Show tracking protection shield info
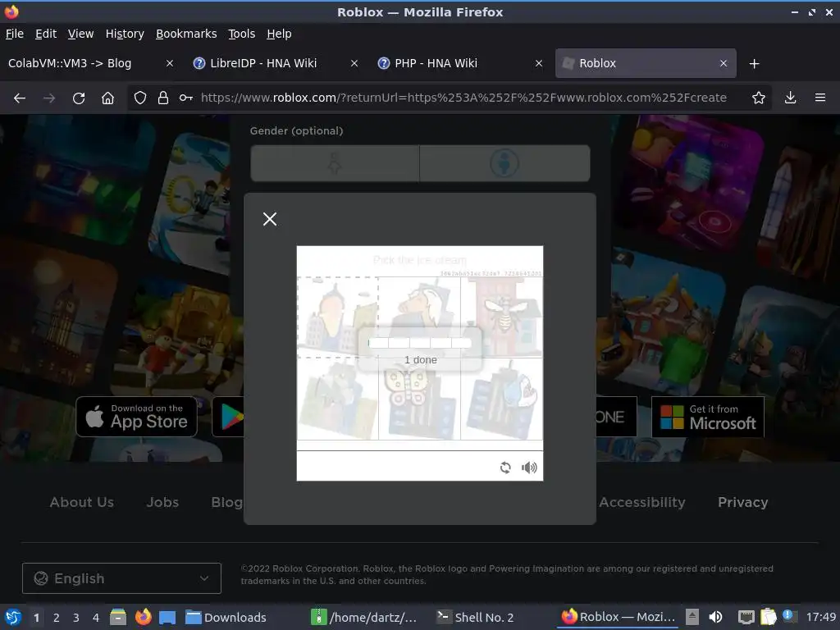 tap(139, 98)
